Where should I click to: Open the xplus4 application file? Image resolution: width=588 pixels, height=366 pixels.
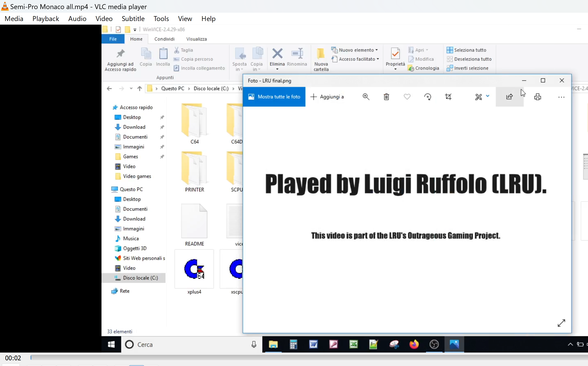(x=194, y=269)
